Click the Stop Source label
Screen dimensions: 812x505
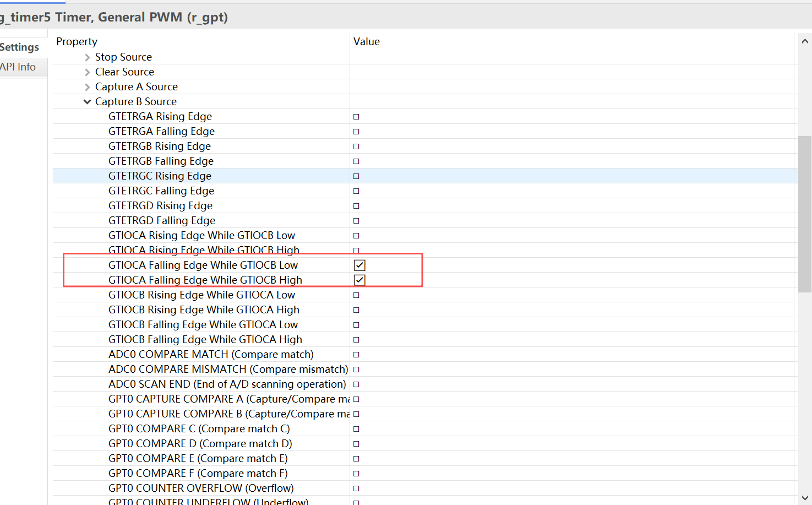click(x=123, y=57)
